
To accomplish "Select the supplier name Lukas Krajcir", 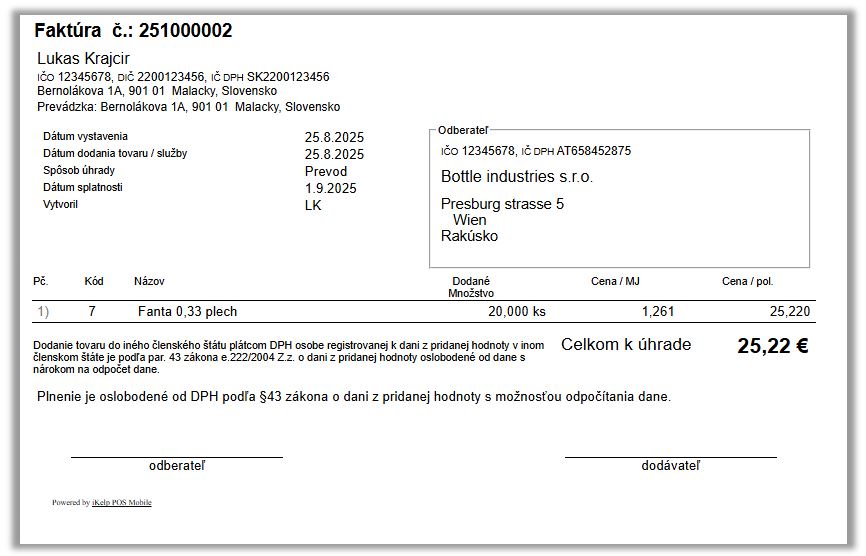I will point(83,58).
